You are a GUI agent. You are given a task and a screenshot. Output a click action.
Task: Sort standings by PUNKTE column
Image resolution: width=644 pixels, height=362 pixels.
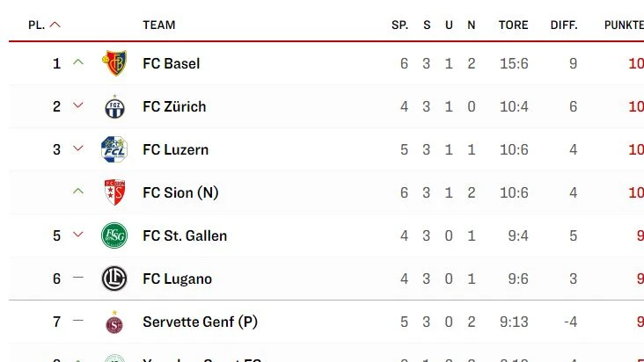(x=623, y=25)
